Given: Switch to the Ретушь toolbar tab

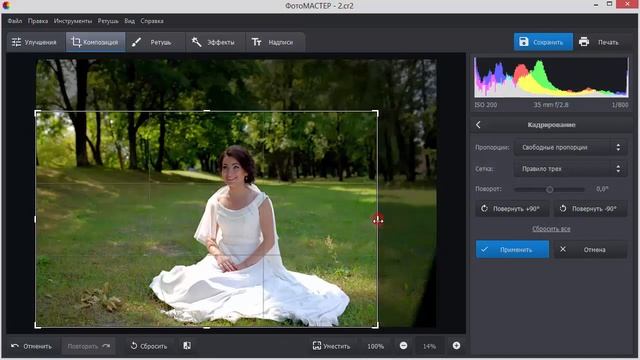Looking at the screenshot, I should point(156,42).
